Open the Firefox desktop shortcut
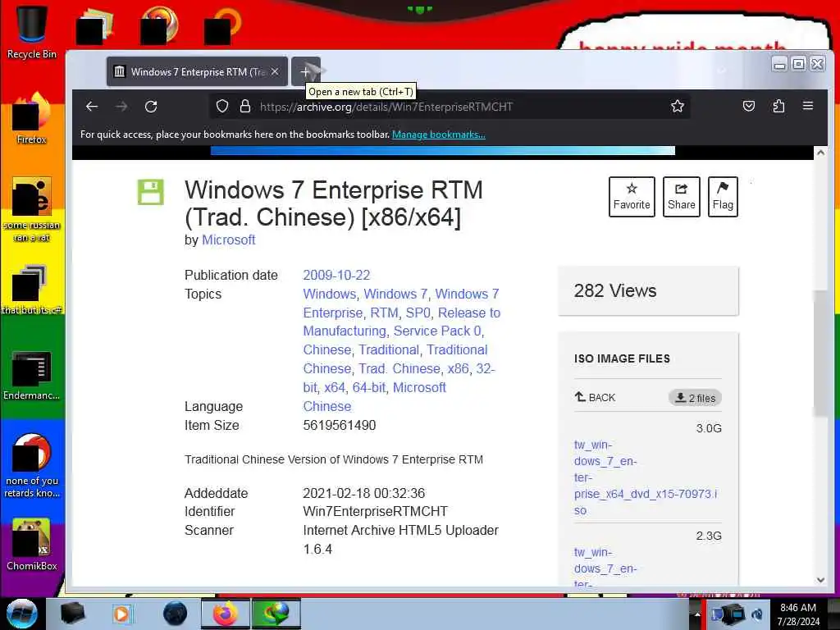 point(32,118)
